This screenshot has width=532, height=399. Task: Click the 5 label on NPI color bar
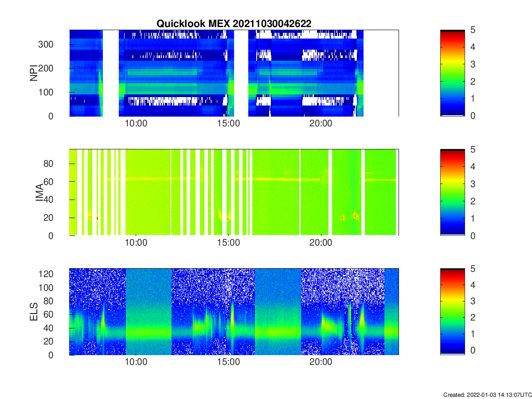click(473, 30)
